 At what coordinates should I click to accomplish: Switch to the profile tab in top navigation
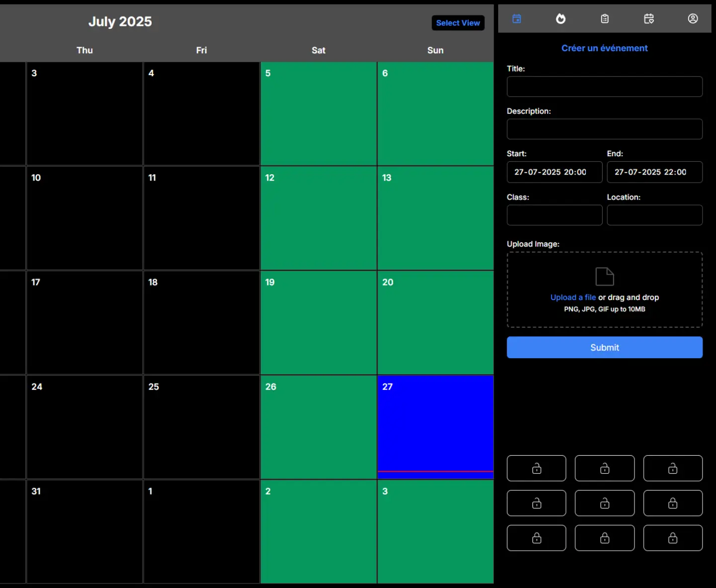pos(693,18)
